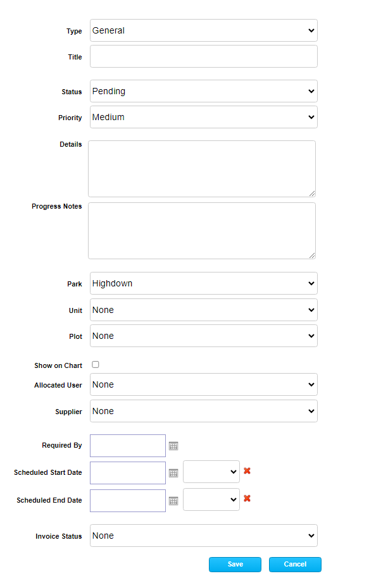Clear Scheduled Start Date with red X
Viewport: 388px width, 588px height.
coord(247,471)
